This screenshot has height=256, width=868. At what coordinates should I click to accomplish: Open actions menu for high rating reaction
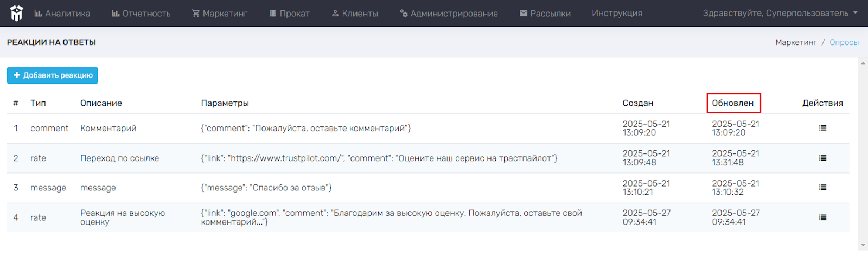click(x=822, y=217)
